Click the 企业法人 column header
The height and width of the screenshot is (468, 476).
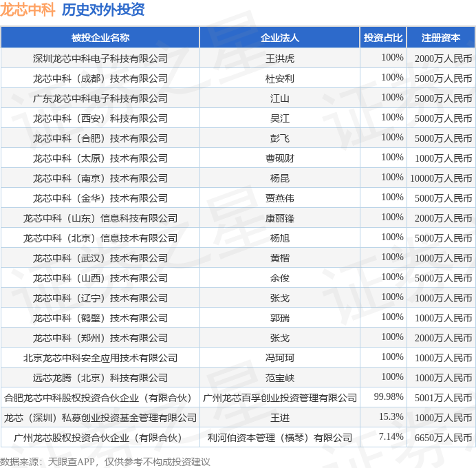coord(279,38)
